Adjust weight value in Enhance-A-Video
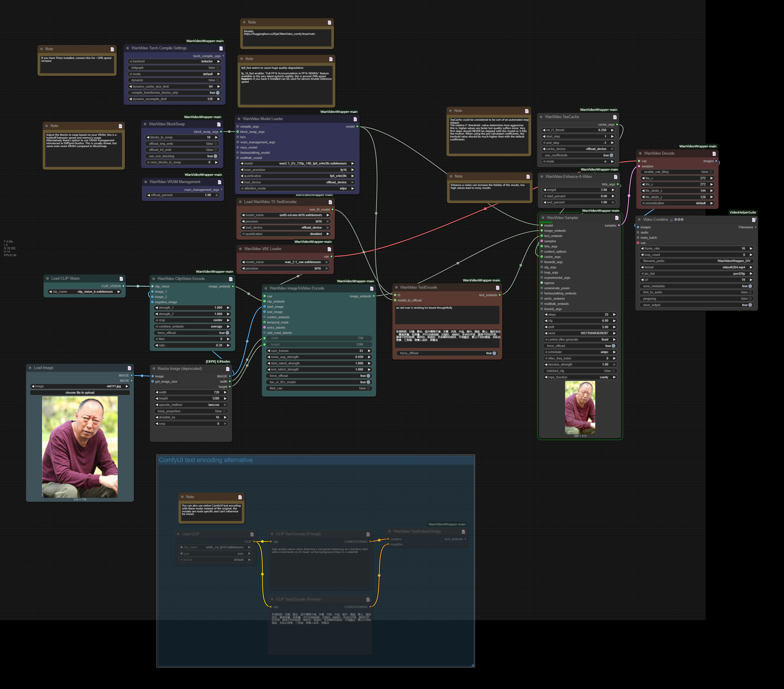 [579, 190]
